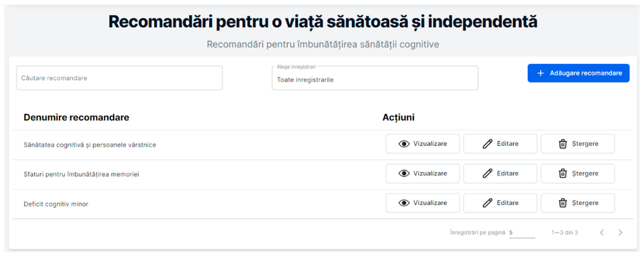Click eye icon for Sfaturi pentru îmbunătățirea memoriei

click(x=404, y=173)
